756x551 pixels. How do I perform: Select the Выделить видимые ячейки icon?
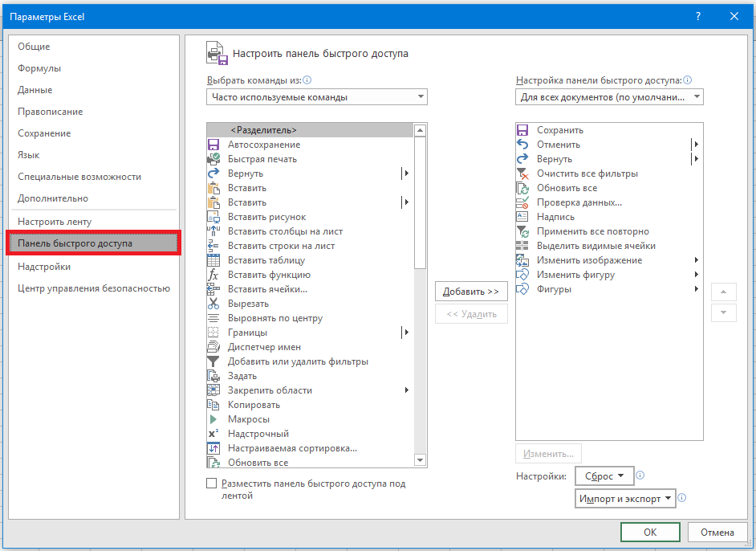click(522, 246)
